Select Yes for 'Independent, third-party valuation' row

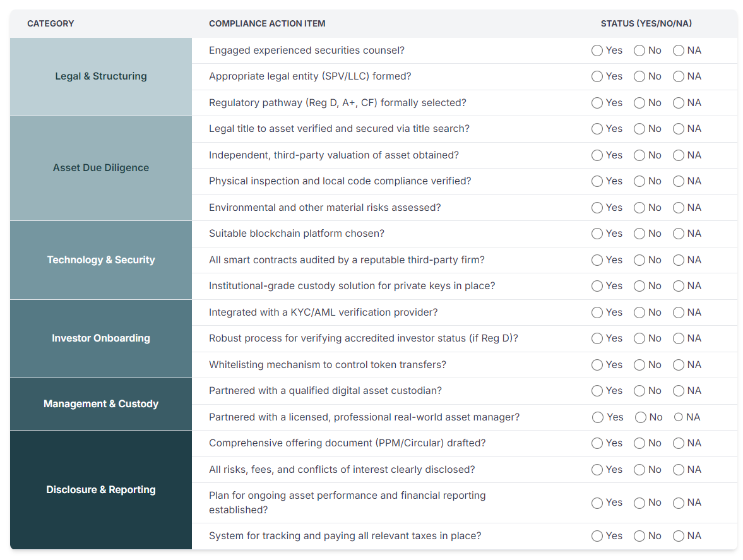597,155
